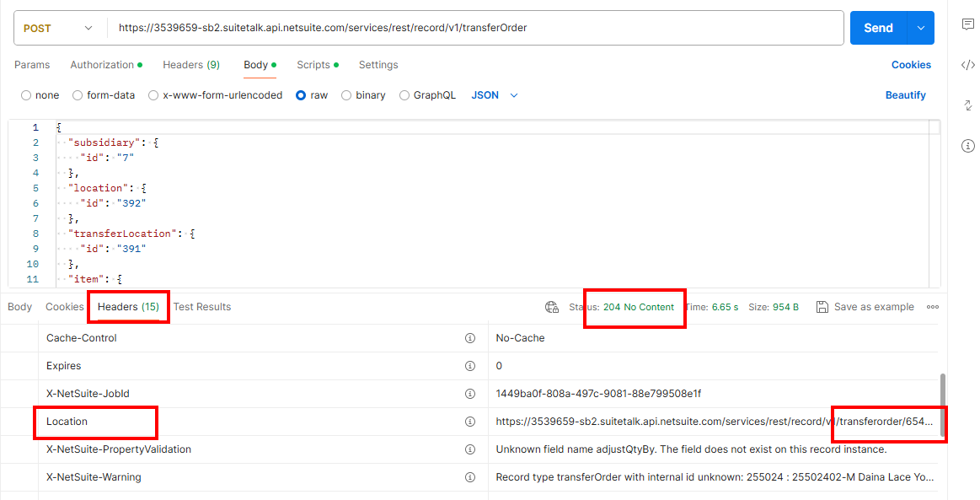The image size is (980, 500).
Task: Click the request URL input field
Action: [476, 28]
